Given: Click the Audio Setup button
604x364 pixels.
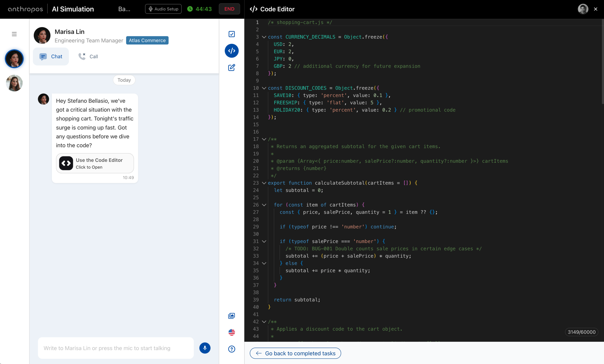Looking at the screenshot, I should pos(163,9).
